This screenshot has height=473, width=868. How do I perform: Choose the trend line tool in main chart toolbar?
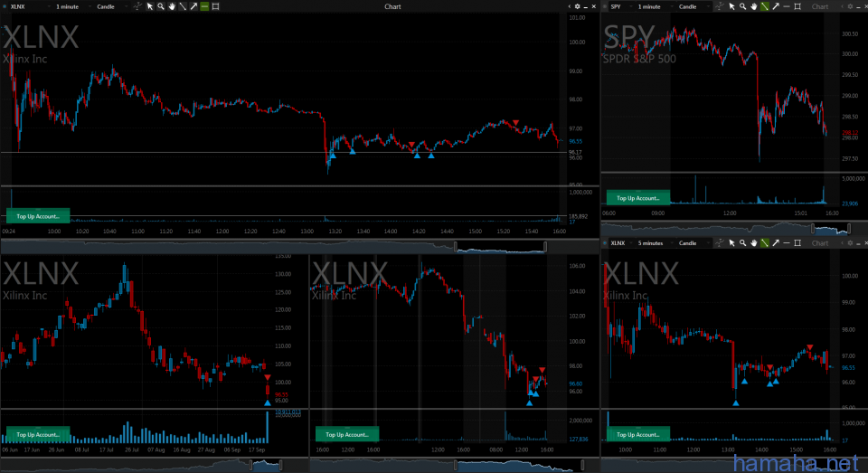182,6
